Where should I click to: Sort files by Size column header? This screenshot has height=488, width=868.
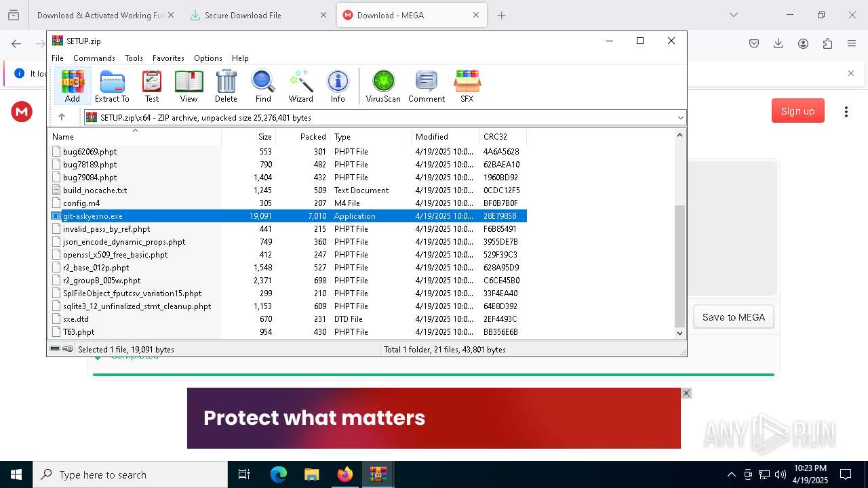(248, 136)
